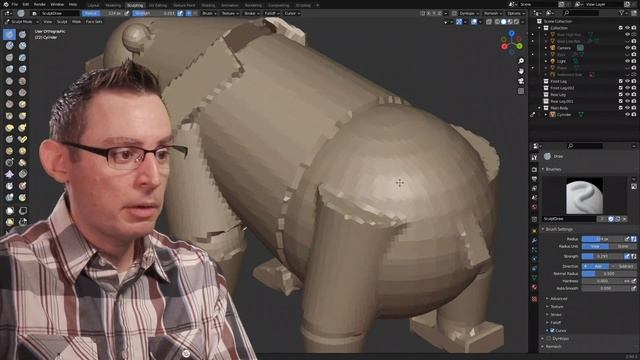Open the Dyntopo dropdown in header
This screenshot has height=360, width=640.
[469, 13]
